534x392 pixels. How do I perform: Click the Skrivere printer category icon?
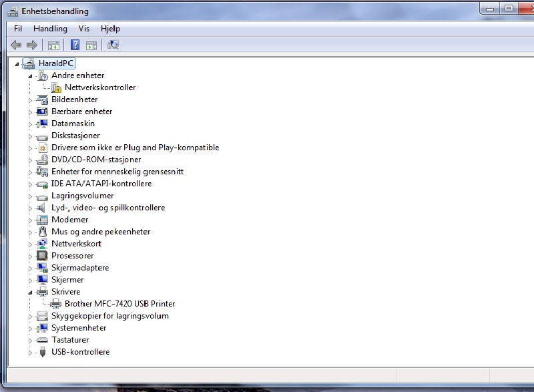[43, 292]
